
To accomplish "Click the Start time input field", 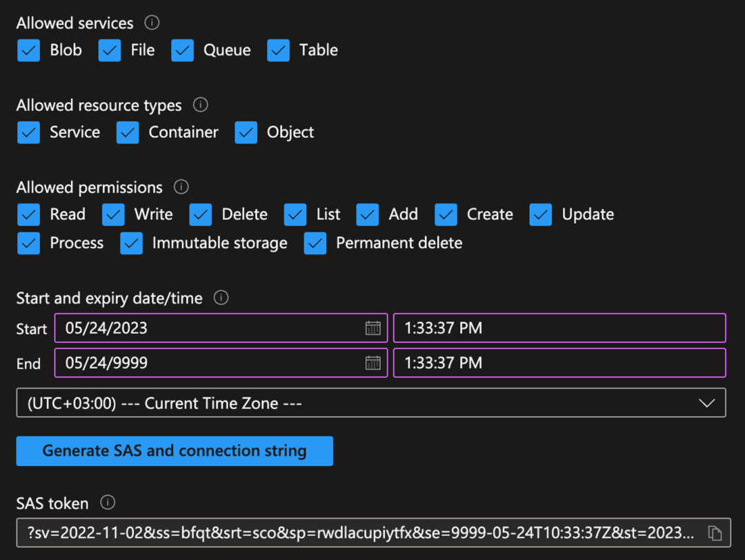I will pos(559,328).
